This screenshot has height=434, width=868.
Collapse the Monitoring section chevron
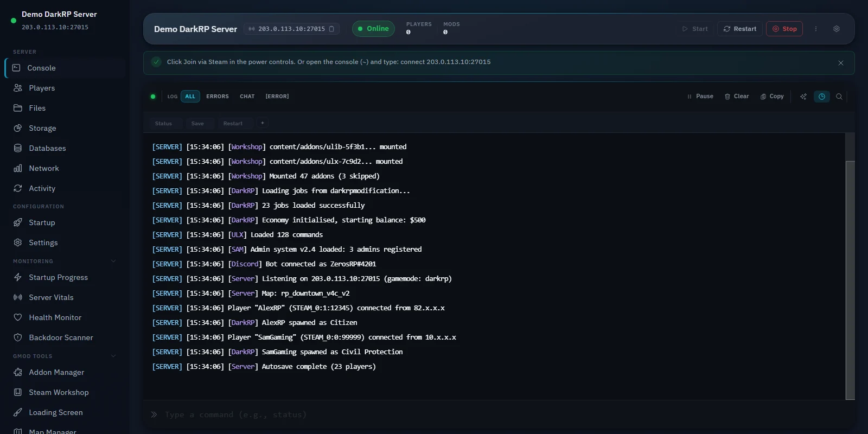pyautogui.click(x=113, y=261)
